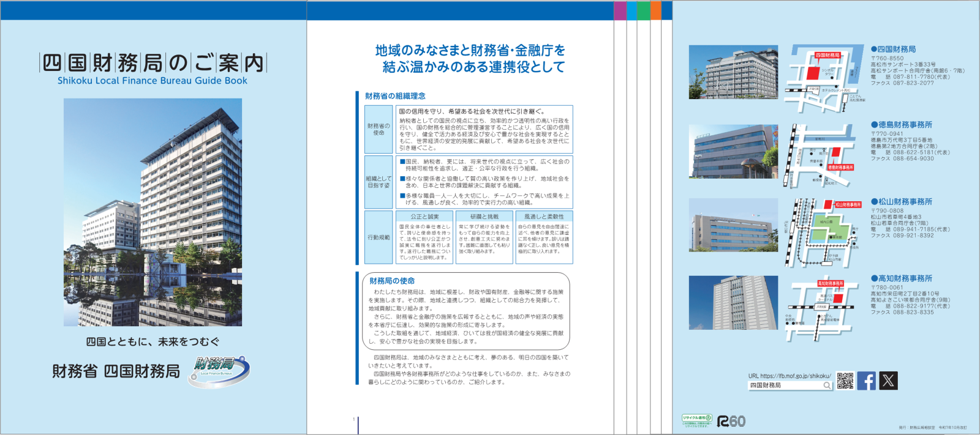Click the 徳島財務事務所 access map

[x=820, y=156]
